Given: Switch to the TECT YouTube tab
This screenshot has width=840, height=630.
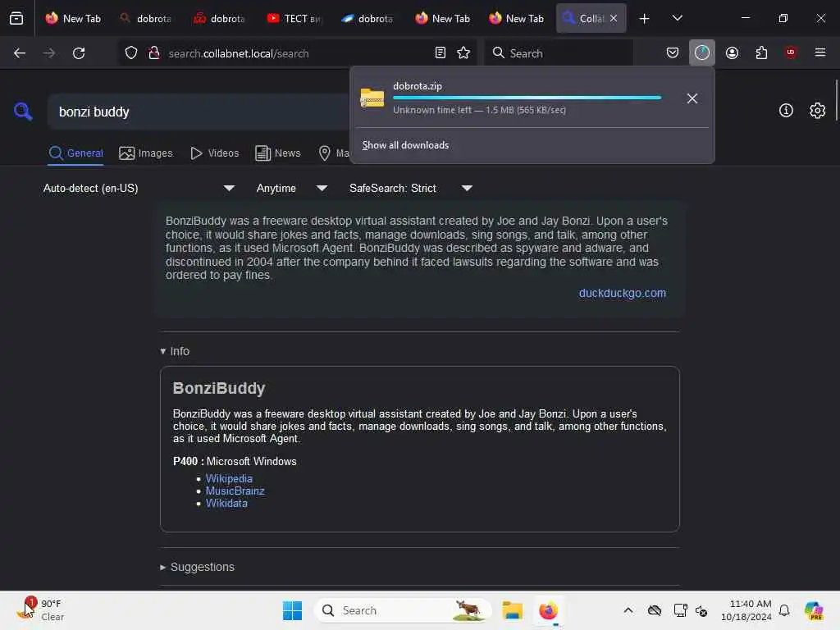Looking at the screenshot, I should (x=294, y=18).
